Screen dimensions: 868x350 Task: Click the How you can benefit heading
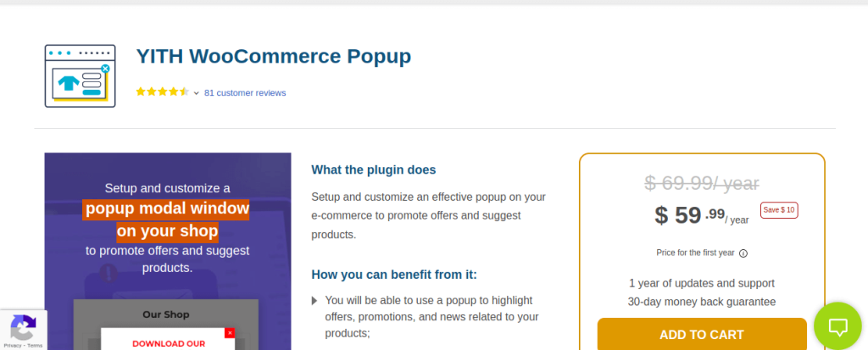tap(394, 275)
